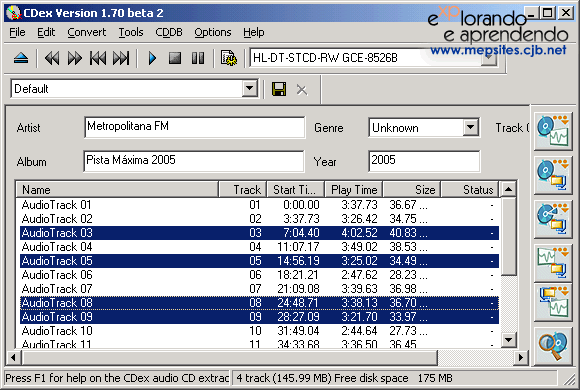This screenshot has height=390, width=580.
Task: Select AudioTrack 09 row
Action: [x=259, y=317]
